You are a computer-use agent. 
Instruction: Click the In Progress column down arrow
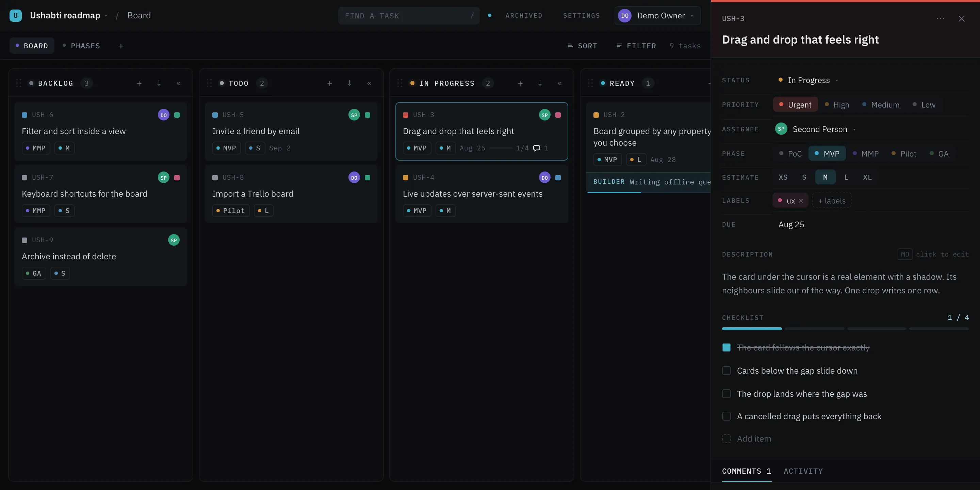[x=540, y=83]
